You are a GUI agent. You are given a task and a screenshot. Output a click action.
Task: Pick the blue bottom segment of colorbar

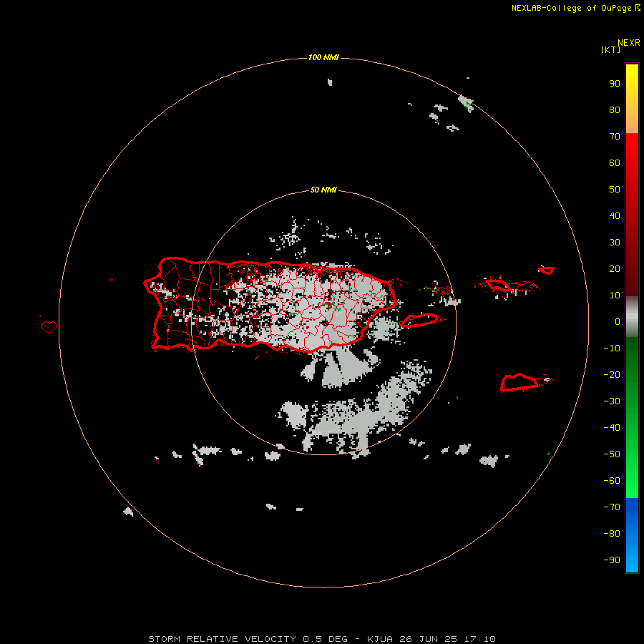click(632, 535)
